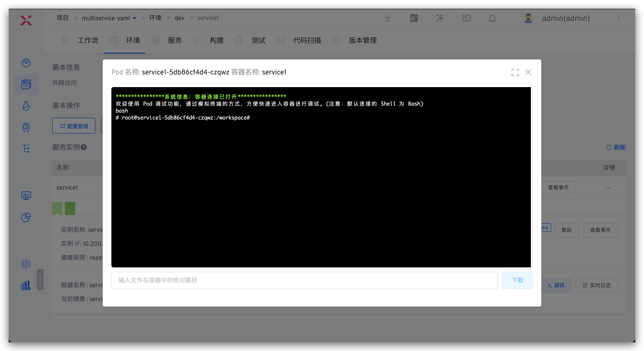Image resolution: width=644 pixels, height=351 pixels.
Task: Switch to the 工作流 tab
Action: pos(87,40)
